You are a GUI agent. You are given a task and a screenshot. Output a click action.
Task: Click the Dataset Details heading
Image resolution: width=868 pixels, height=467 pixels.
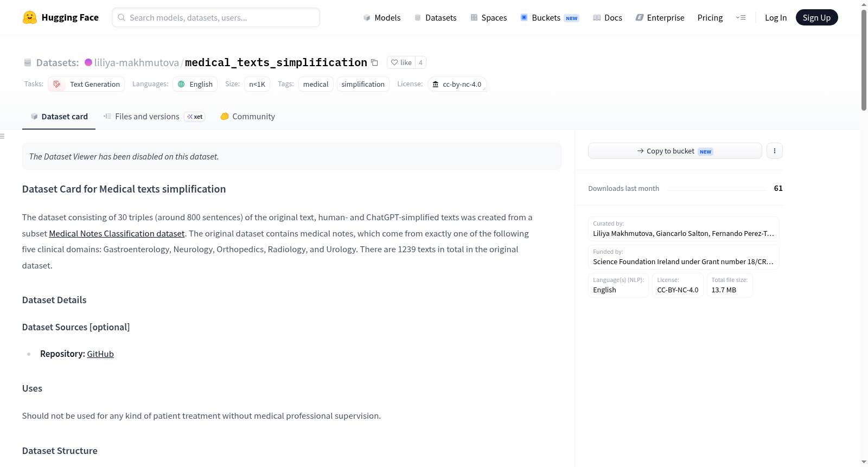(54, 300)
